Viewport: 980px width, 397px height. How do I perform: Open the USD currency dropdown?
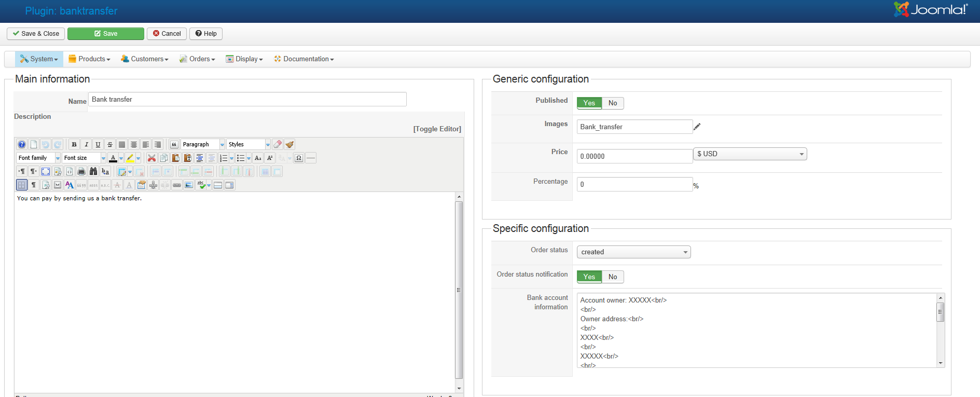[750, 154]
